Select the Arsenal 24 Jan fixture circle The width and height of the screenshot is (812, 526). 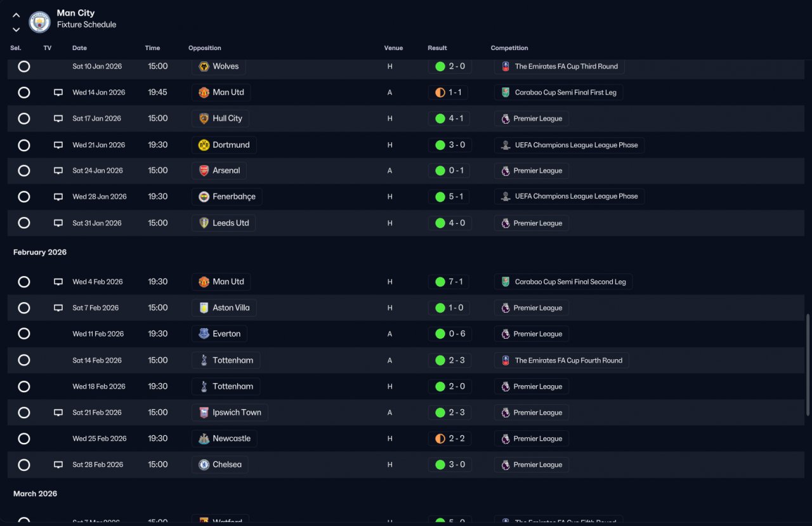(24, 171)
